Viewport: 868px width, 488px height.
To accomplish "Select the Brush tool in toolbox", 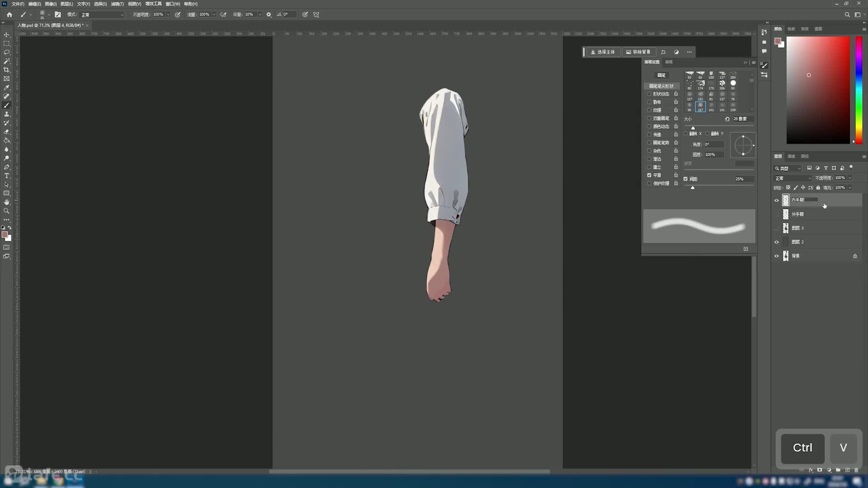I will click(x=6, y=105).
